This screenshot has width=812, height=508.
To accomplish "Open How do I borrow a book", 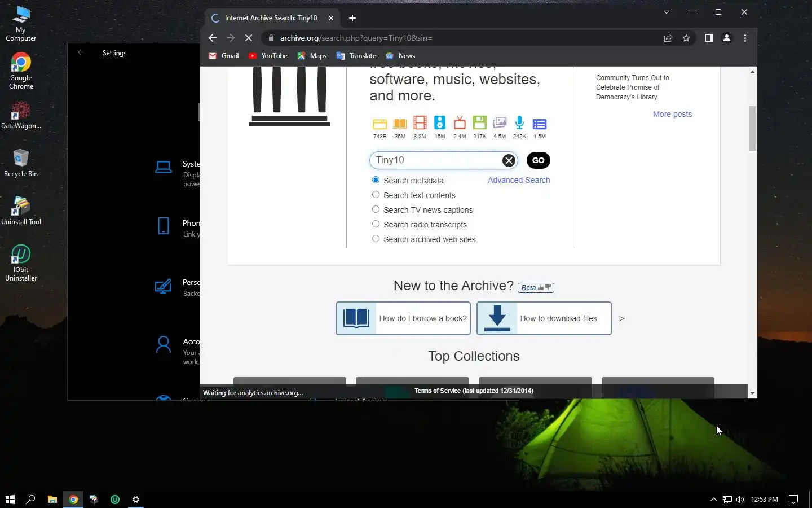I will (x=403, y=318).
